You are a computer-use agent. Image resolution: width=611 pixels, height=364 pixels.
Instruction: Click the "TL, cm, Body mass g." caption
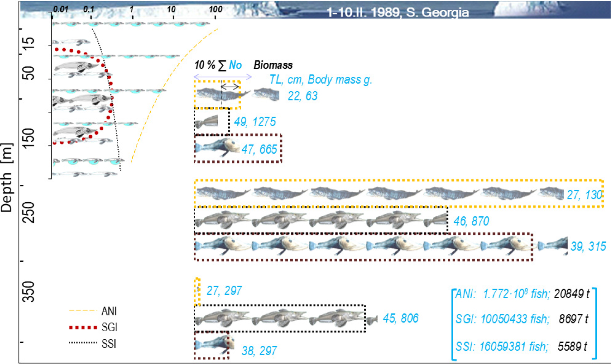pyautogui.click(x=321, y=80)
